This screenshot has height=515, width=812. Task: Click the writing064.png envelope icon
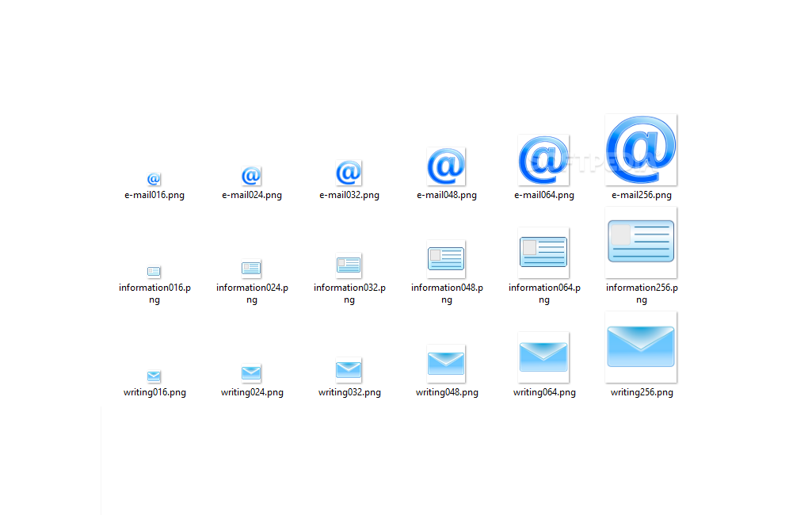pos(543,357)
